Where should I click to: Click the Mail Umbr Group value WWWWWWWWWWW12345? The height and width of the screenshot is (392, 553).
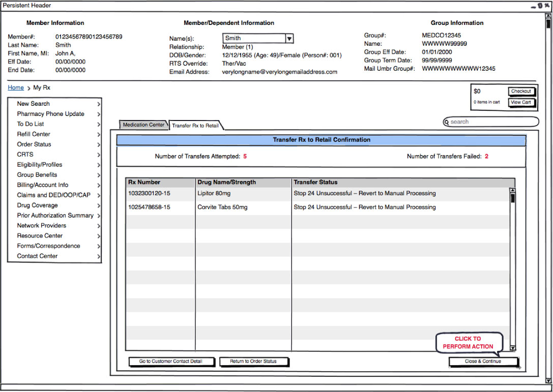click(x=458, y=69)
